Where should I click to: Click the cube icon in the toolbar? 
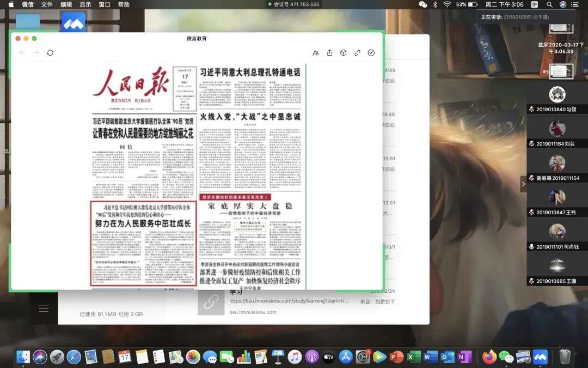(344, 53)
